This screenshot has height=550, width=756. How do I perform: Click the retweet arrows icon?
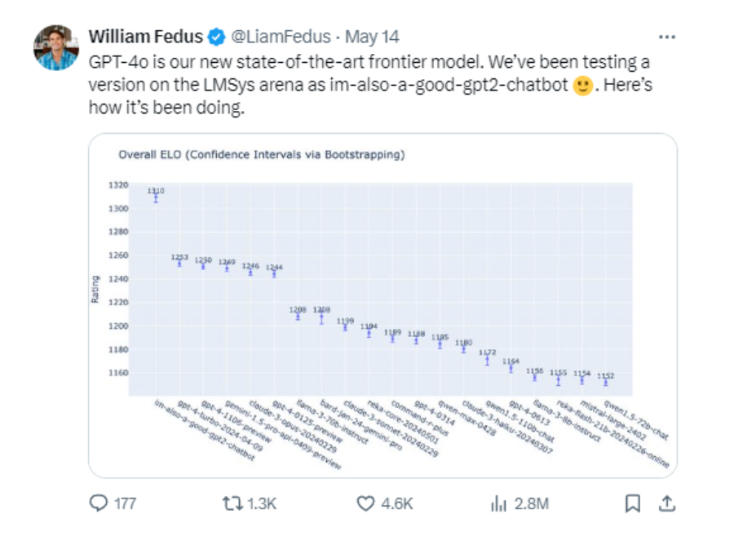232,503
